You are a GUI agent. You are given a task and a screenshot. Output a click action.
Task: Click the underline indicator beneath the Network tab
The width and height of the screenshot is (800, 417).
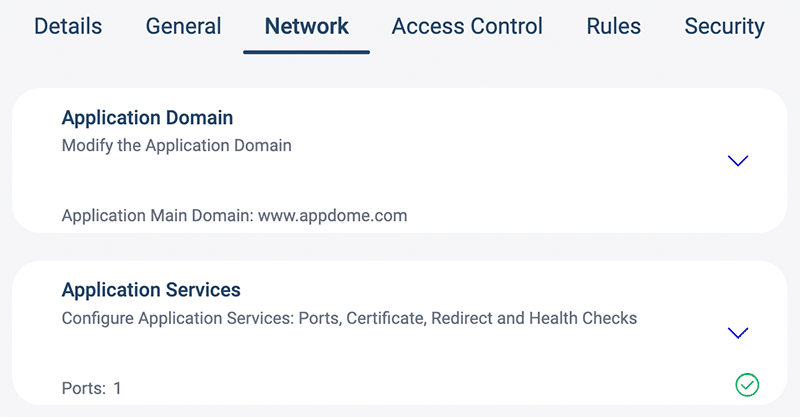coord(306,52)
